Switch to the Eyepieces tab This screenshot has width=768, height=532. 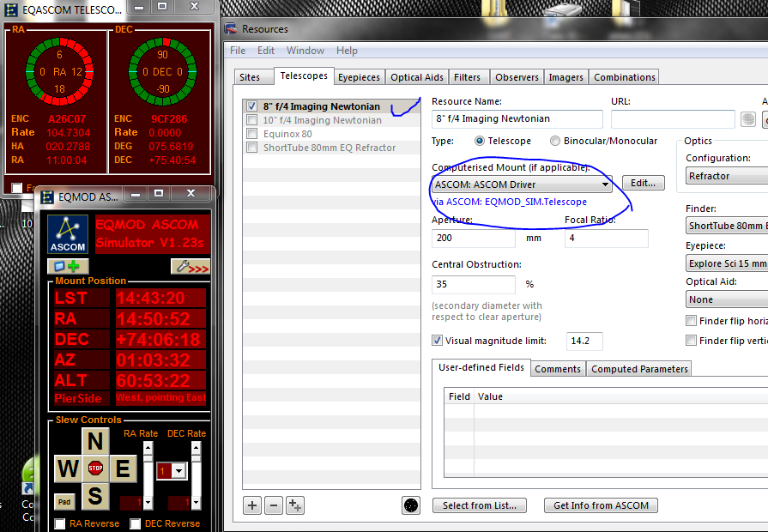pyautogui.click(x=359, y=77)
